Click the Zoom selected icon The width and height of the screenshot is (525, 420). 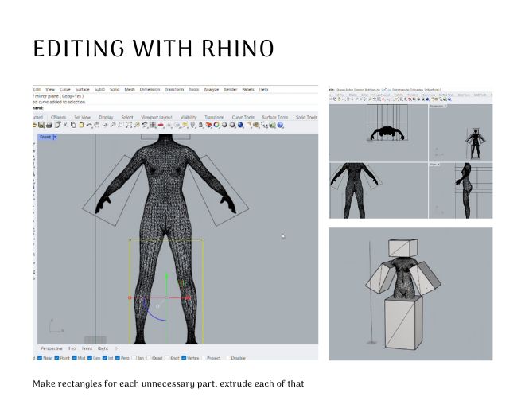137,125
